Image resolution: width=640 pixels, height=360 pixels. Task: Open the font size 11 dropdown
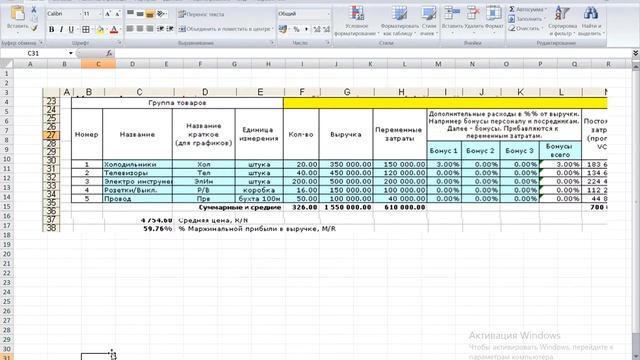coord(99,14)
